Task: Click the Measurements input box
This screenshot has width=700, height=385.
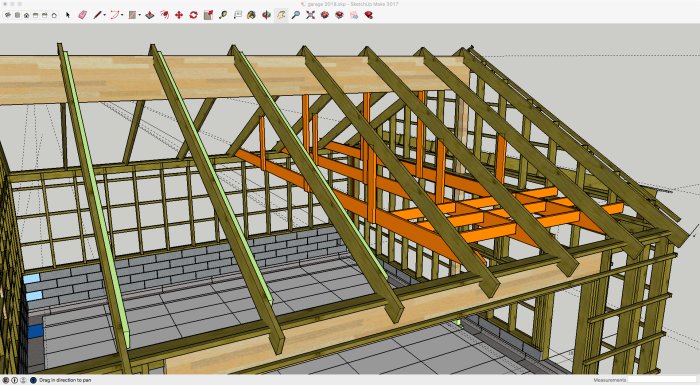Action: 663,380
